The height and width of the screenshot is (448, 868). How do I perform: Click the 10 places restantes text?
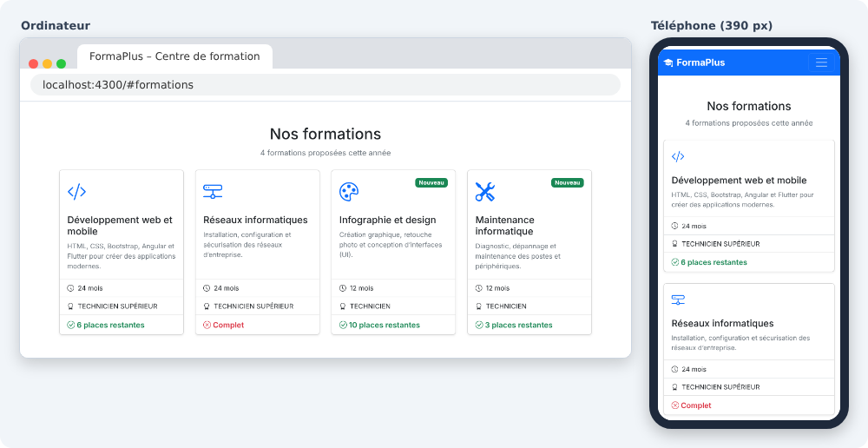click(385, 325)
